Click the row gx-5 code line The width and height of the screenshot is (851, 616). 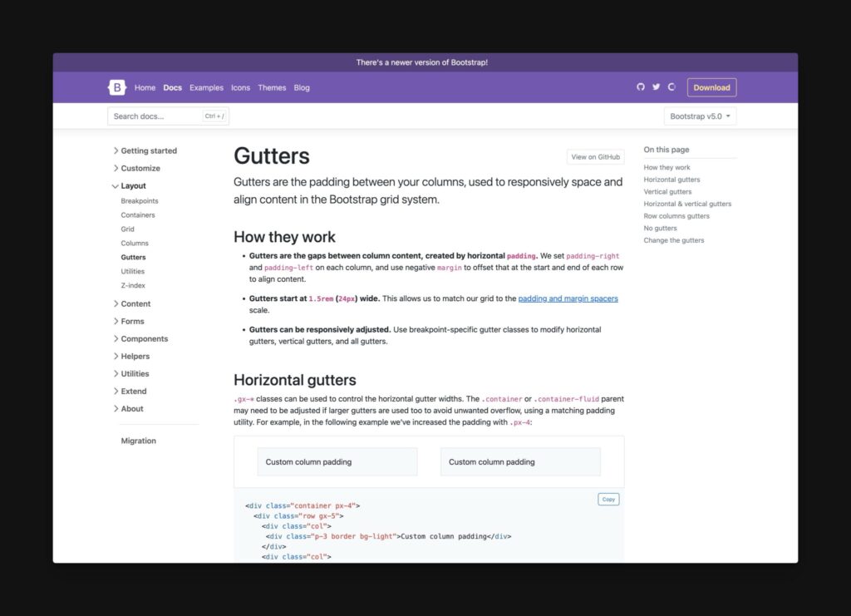(298, 516)
